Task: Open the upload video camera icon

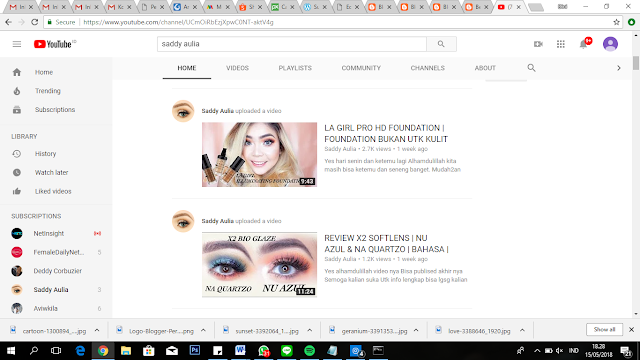Action: point(538,44)
